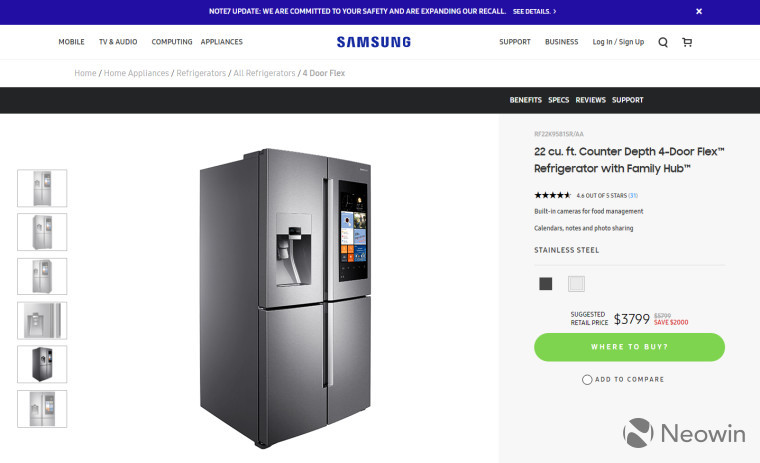Image resolution: width=760 pixels, height=463 pixels.
Task: Select the white color swatch
Action: coord(576,284)
